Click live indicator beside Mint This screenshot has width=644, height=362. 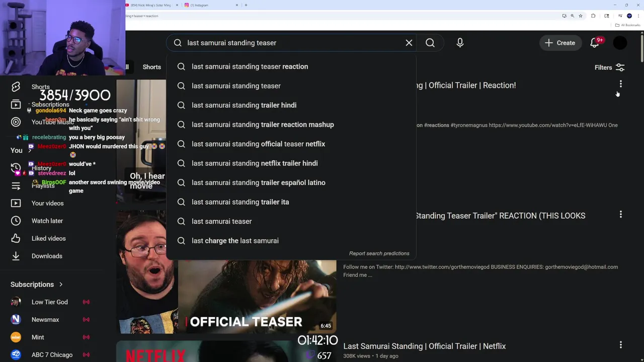coord(86,337)
